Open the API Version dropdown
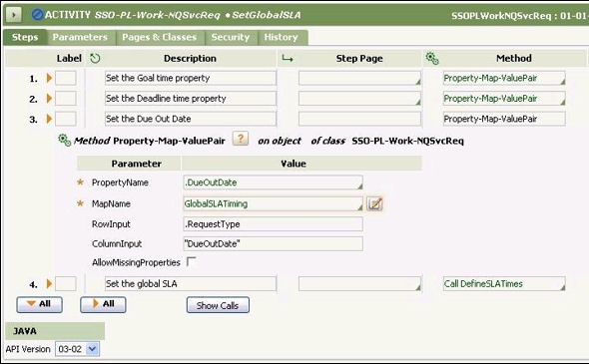The image size is (589, 364). tap(93, 349)
